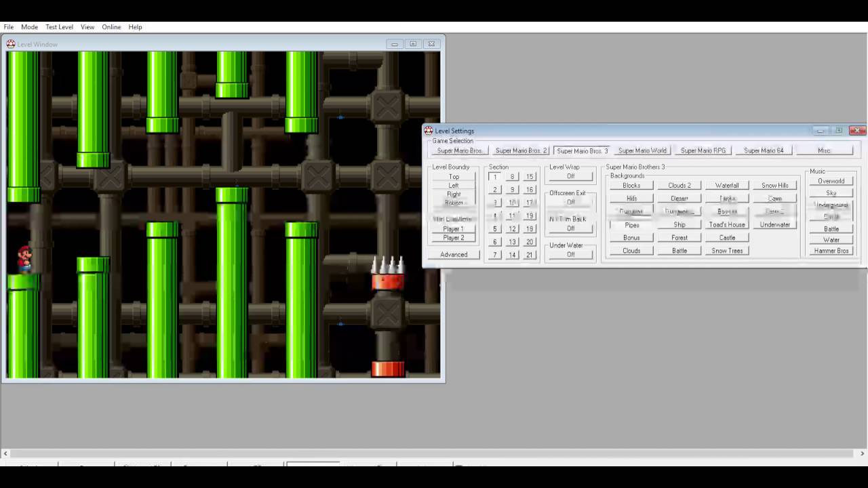
Task: Click the Level Settings title bar mushroom icon
Action: [429, 131]
